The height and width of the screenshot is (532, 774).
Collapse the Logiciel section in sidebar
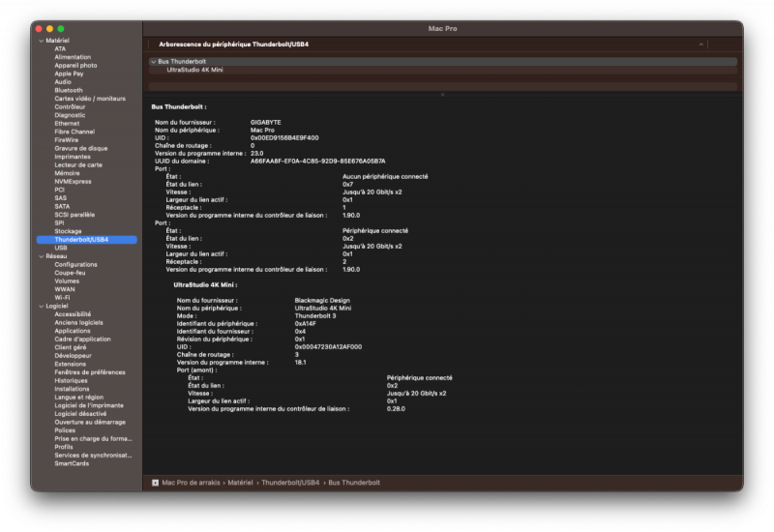point(42,306)
